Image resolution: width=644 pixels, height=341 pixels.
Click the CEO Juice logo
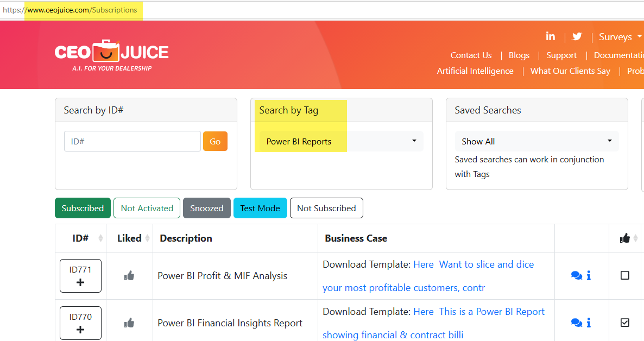(112, 55)
